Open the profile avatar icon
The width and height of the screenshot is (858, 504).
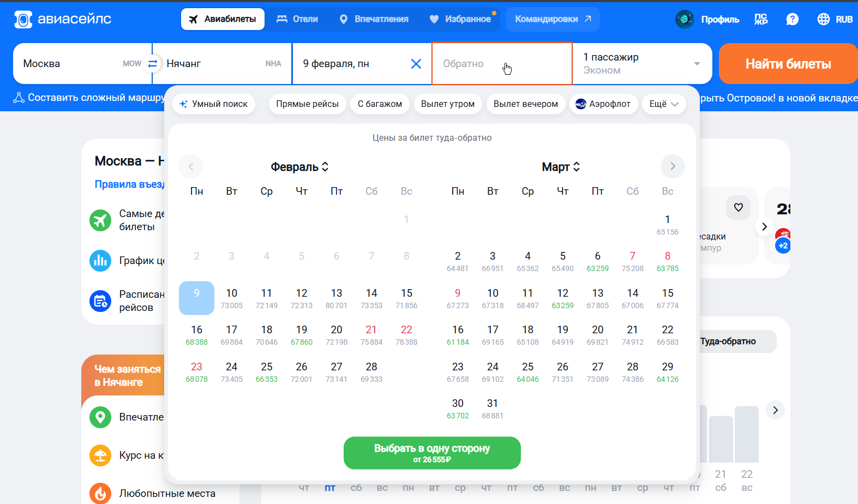[685, 19]
